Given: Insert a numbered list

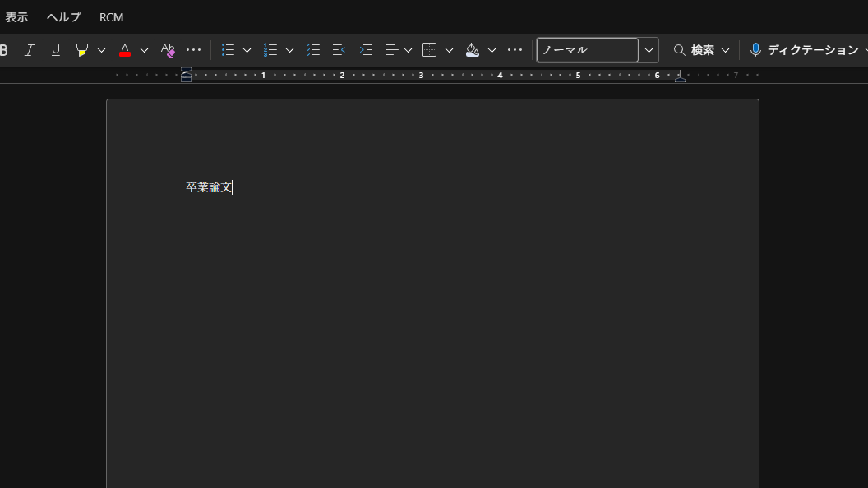Looking at the screenshot, I should coord(270,50).
